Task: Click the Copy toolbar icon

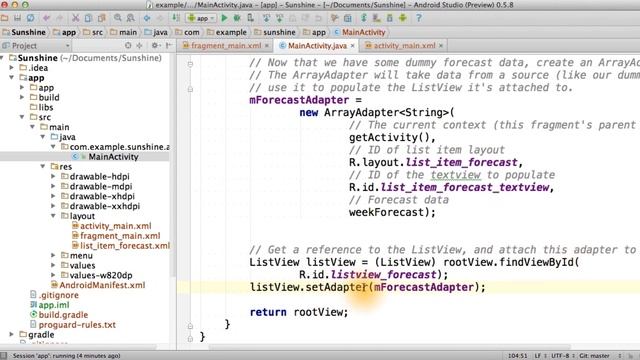Action: 88,18
